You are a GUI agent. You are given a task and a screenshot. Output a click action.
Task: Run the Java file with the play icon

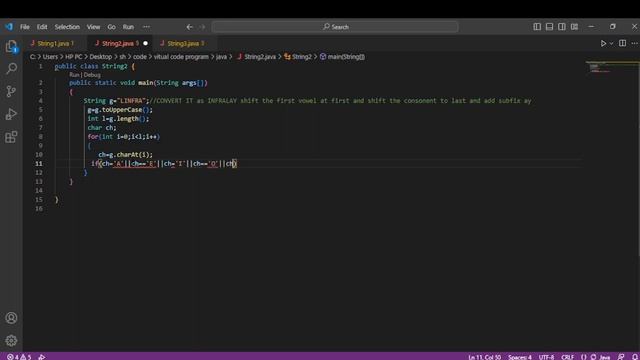[x=603, y=43]
